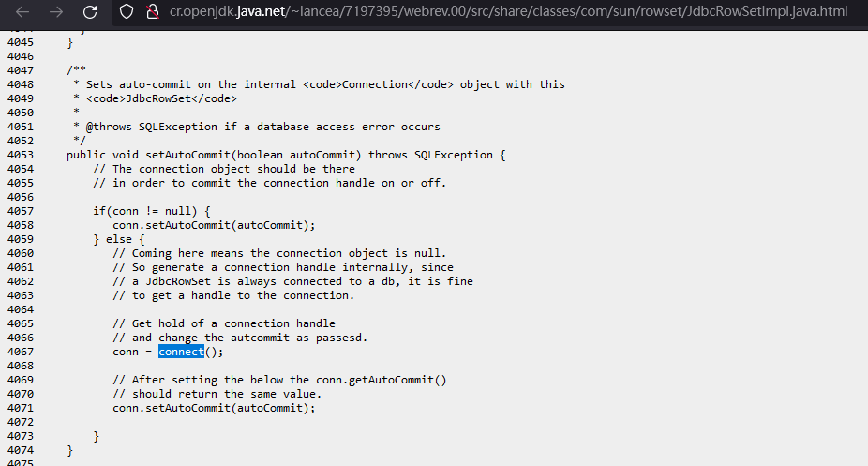This screenshot has width=868, height=466.
Task: Click the 'Coming here means' comment line
Action: coord(279,253)
